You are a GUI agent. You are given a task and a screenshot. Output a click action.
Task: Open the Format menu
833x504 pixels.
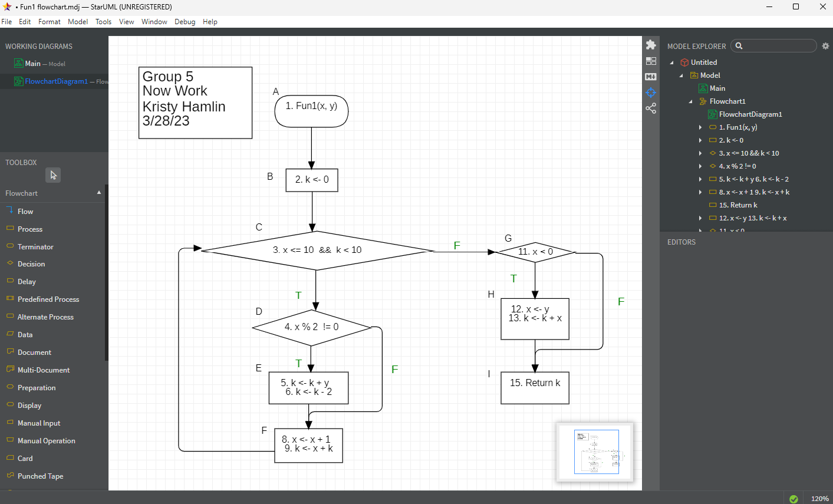50,22
